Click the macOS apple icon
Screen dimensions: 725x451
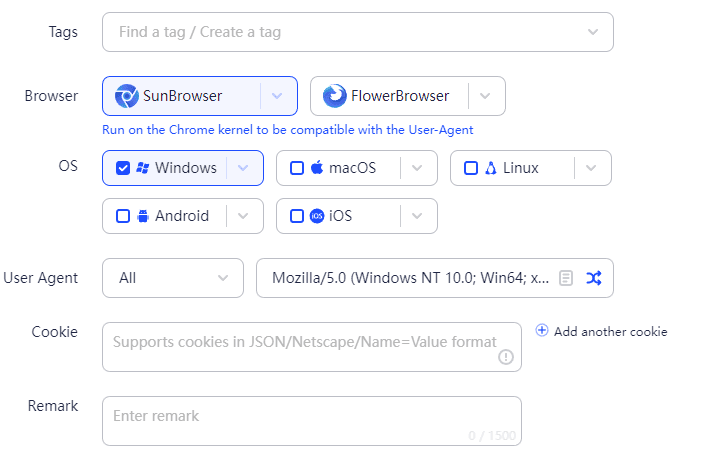point(317,167)
